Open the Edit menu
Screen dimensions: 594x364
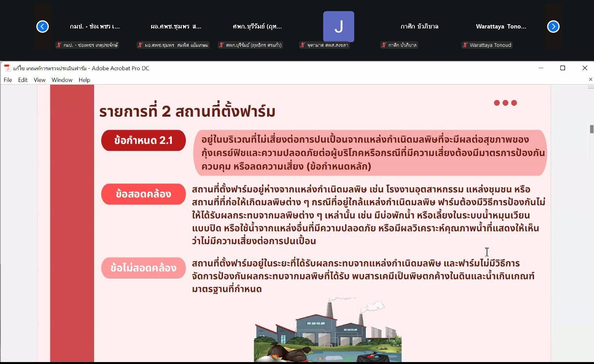pos(23,80)
